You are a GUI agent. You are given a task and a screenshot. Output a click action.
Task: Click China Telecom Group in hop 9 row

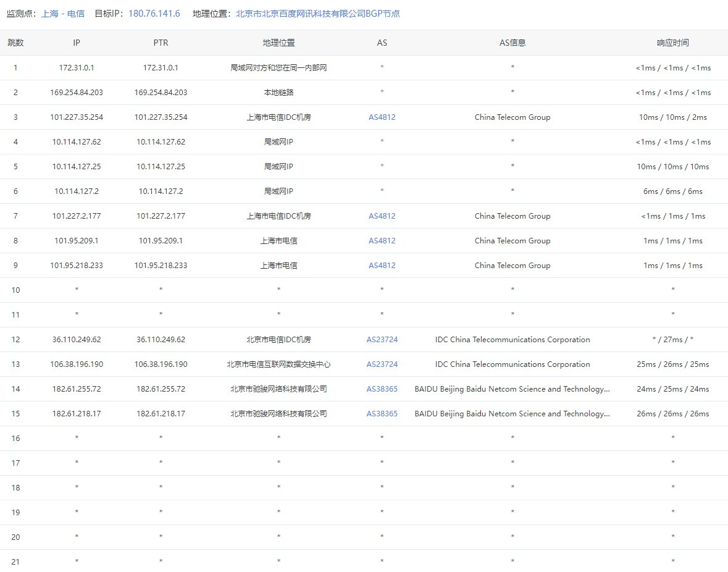click(x=513, y=265)
